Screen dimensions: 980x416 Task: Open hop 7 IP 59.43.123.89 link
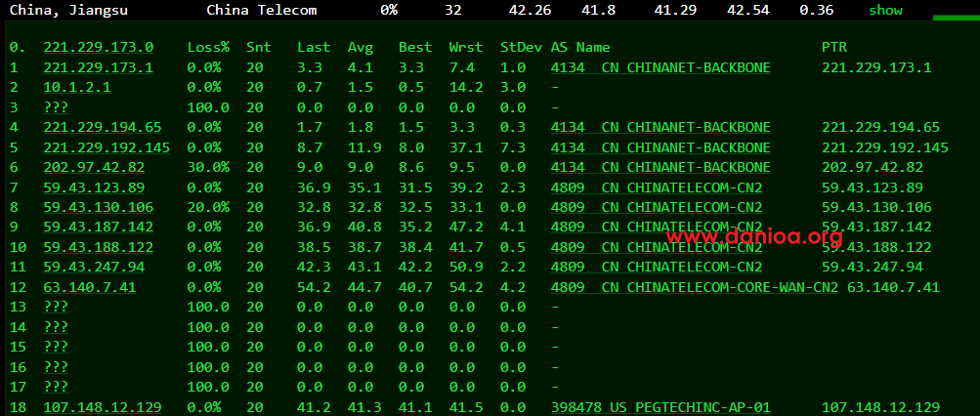pos(94,187)
